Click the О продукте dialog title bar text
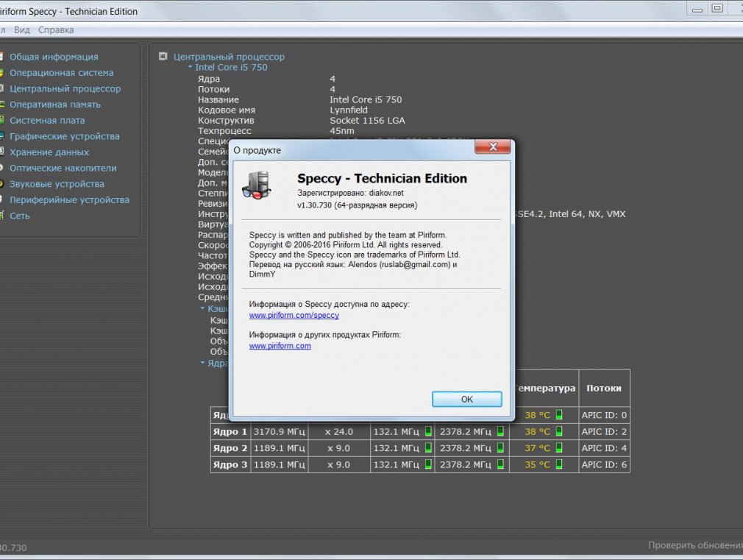 pos(257,150)
